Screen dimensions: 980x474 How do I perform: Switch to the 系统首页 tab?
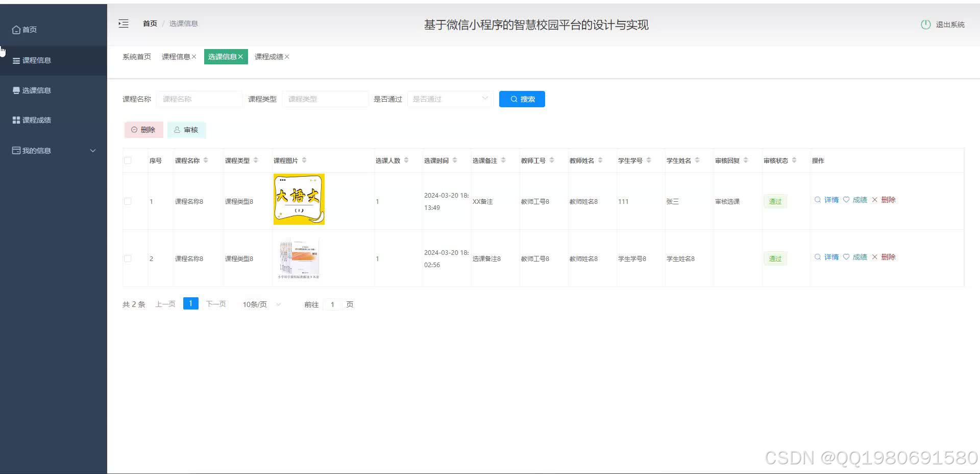pos(136,57)
